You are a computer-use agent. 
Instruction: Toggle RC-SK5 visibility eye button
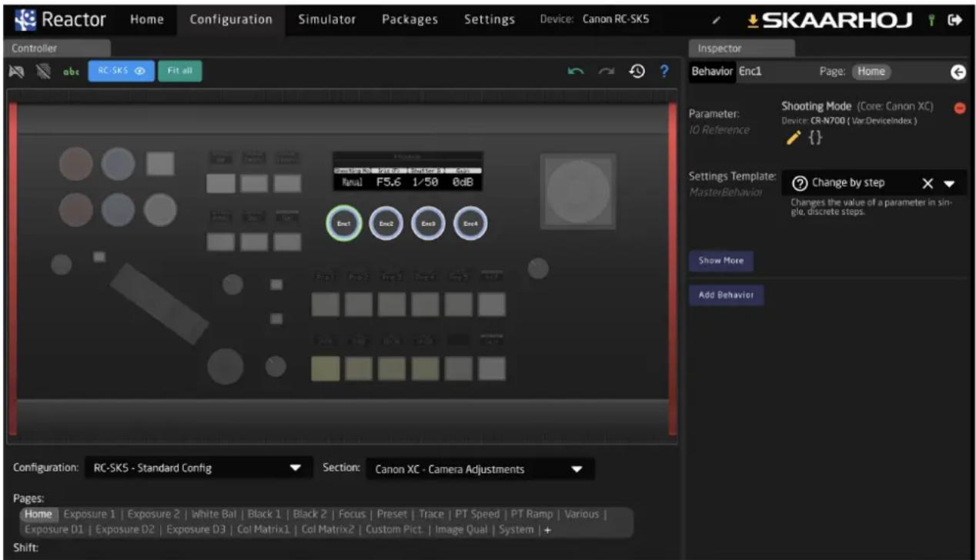click(x=122, y=71)
